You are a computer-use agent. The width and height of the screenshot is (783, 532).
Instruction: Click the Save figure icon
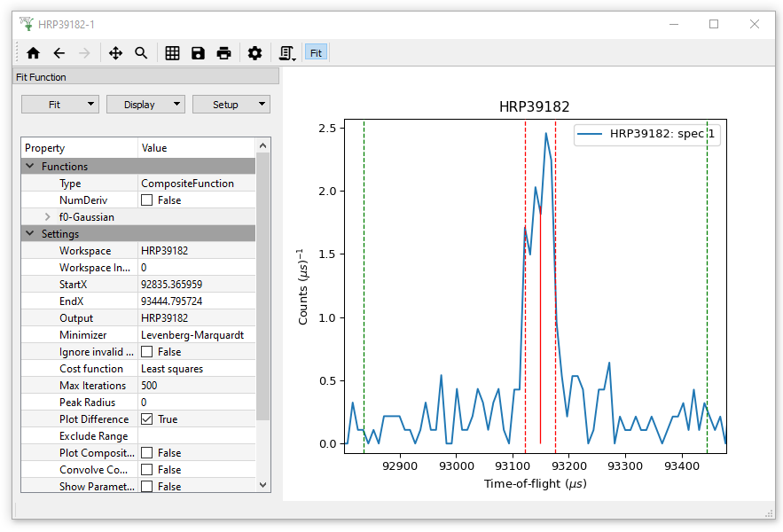(199, 53)
